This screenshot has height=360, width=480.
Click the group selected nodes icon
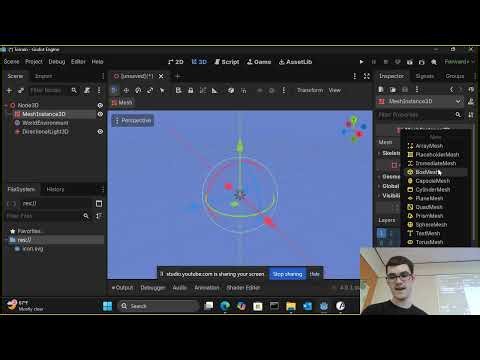tap(203, 90)
